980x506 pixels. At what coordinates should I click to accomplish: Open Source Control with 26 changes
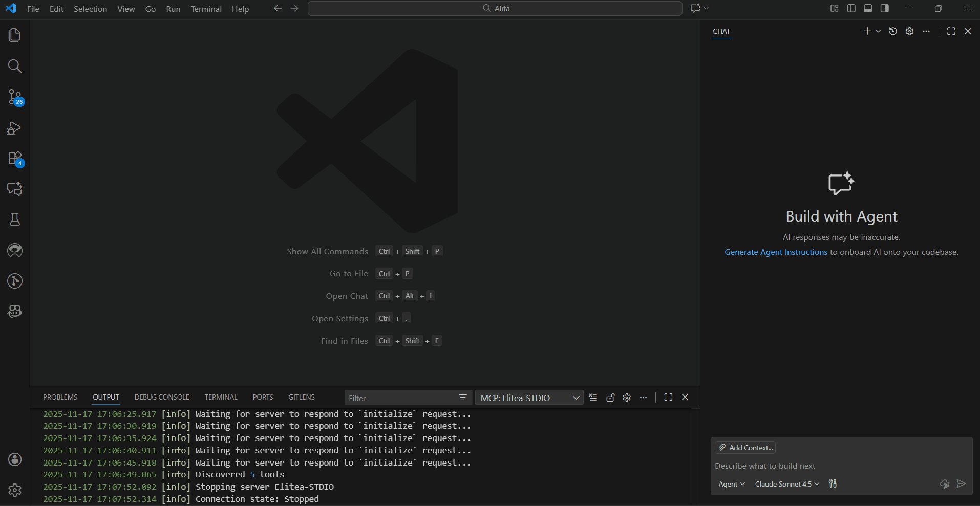point(15,97)
